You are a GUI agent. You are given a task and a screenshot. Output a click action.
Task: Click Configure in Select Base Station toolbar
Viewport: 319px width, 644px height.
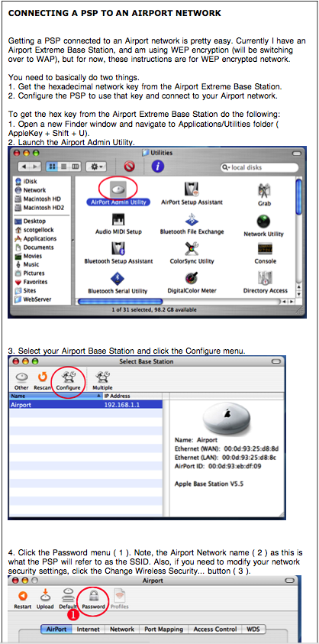[68, 380]
